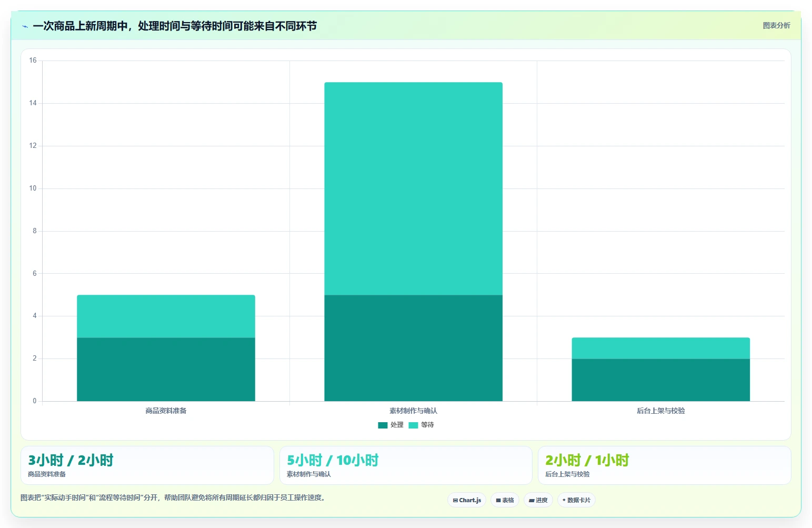The width and height of the screenshot is (812, 528).
Task: Toggle the 处理 legend swatch
Action: click(x=383, y=425)
